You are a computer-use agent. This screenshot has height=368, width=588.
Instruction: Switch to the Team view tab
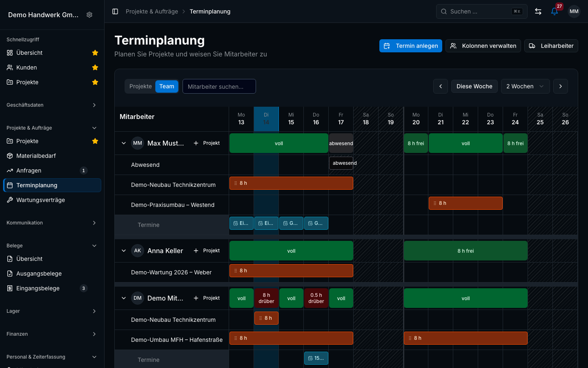click(167, 86)
